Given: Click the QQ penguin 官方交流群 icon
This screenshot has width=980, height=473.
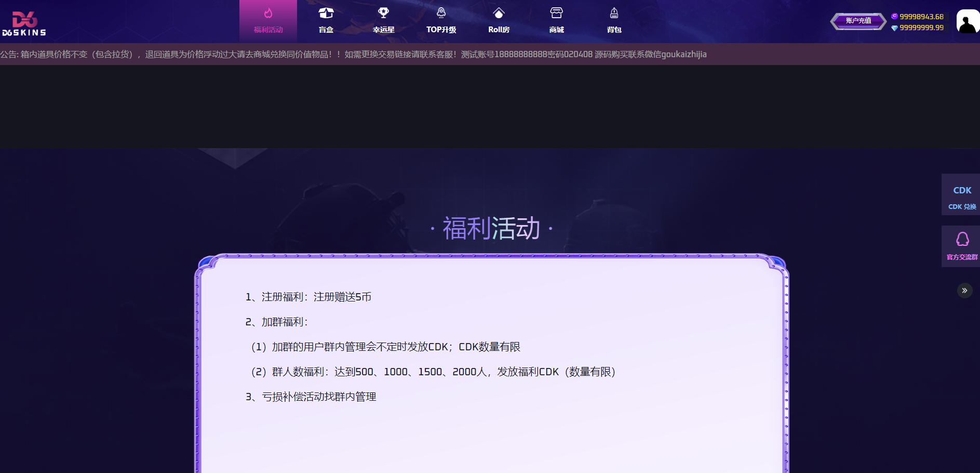Looking at the screenshot, I should pos(962,240).
